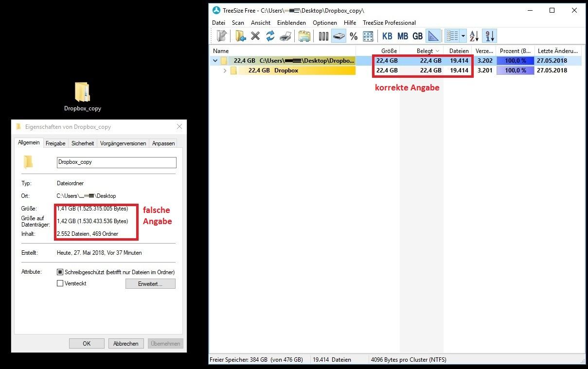Sort by the Belegt column header

pyautogui.click(x=422, y=51)
